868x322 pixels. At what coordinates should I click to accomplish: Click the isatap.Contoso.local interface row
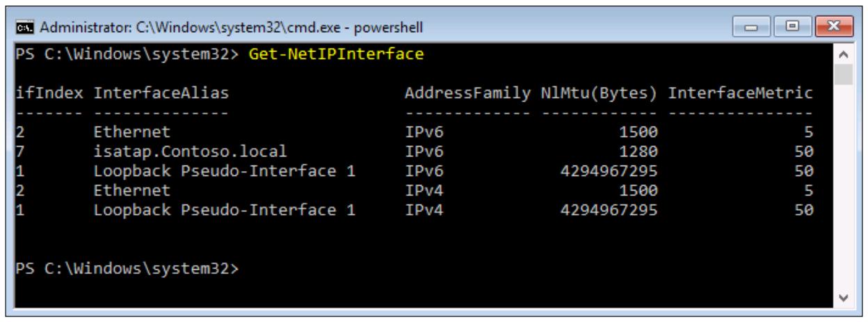[415, 150]
